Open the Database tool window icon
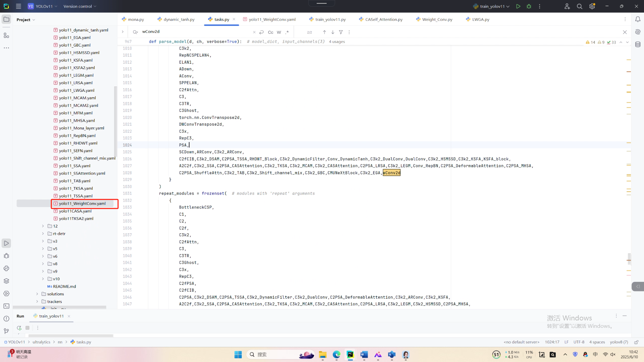The width and height of the screenshot is (644, 362). (x=638, y=44)
